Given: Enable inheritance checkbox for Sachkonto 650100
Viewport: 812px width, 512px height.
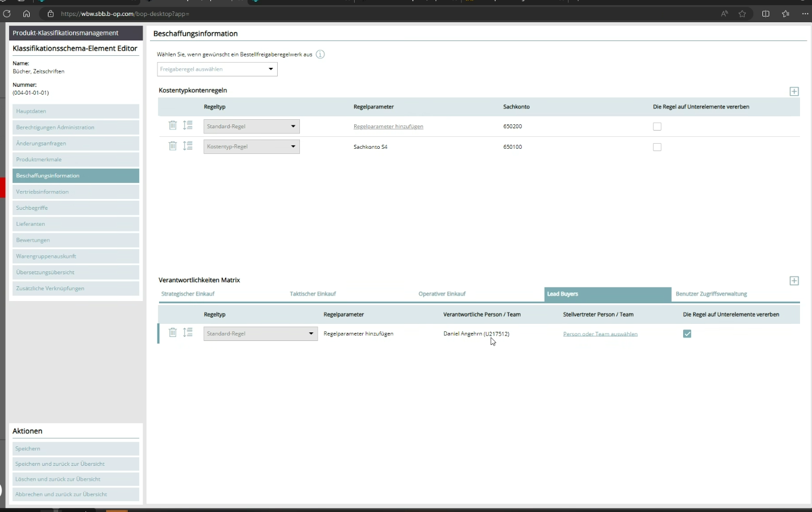Looking at the screenshot, I should (657, 147).
